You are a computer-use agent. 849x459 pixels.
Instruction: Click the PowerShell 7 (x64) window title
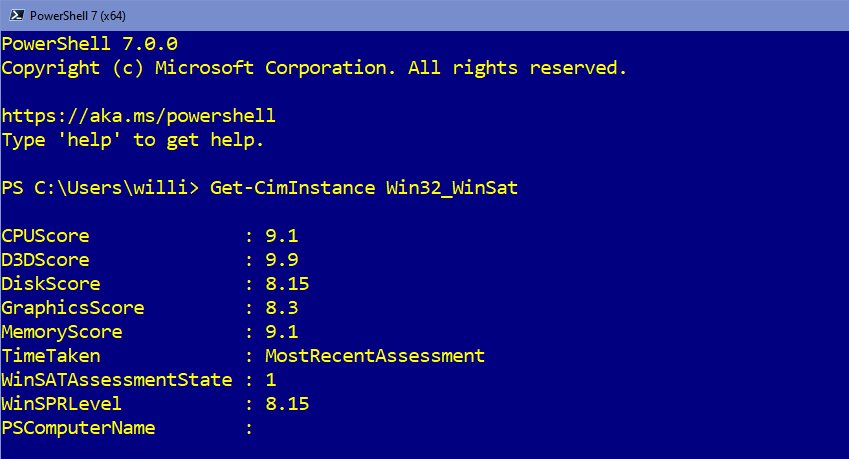[77, 16]
